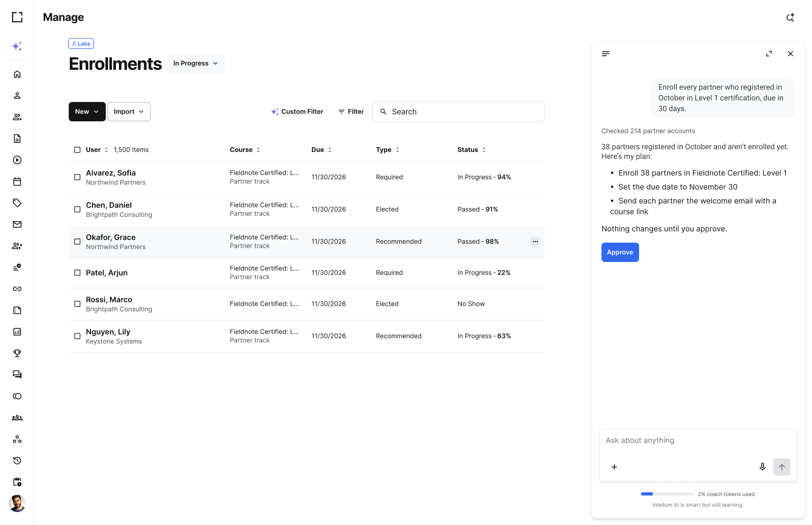The image size is (812, 525).
Task: Open the tag icon in sidebar
Action: pyautogui.click(x=17, y=203)
